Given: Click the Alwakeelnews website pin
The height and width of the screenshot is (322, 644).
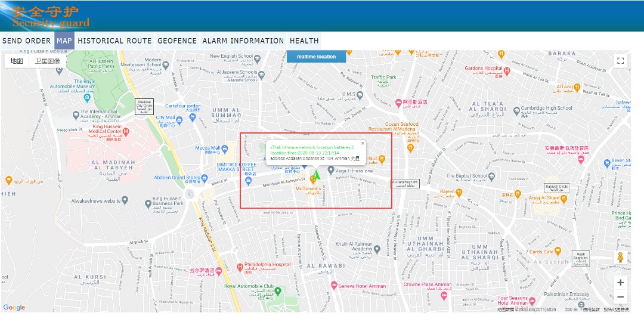Looking at the screenshot, I should [x=125, y=200].
